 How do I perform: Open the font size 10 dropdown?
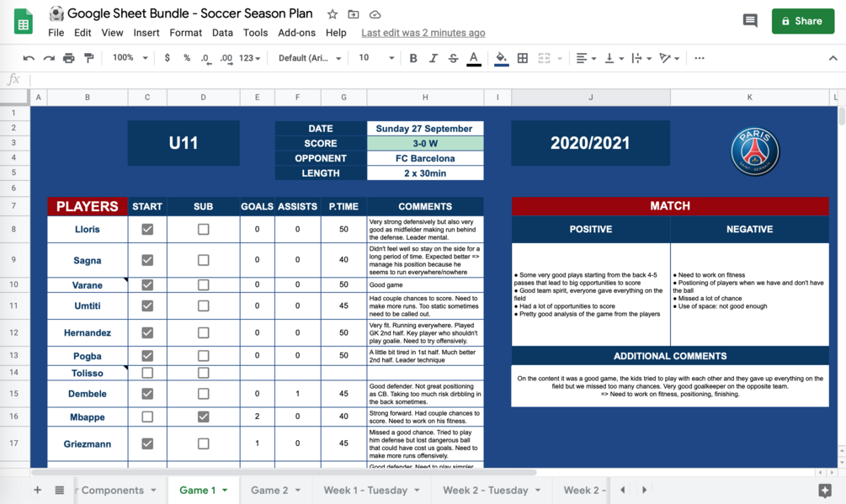376,58
